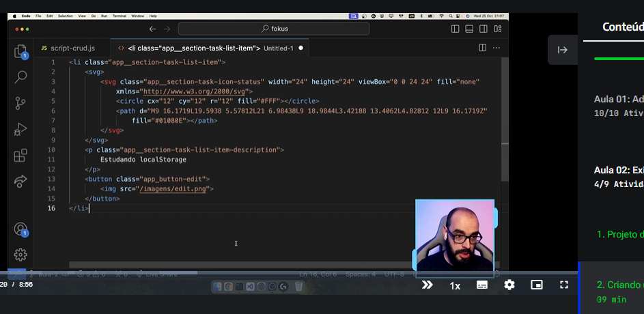Toggle the bottom panel layout icon
This screenshot has height=314, width=644.
coord(469,29)
